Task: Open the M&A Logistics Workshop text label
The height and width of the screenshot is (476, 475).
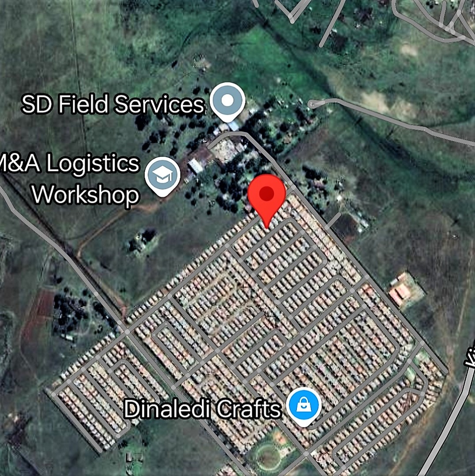Action: pos(70,179)
